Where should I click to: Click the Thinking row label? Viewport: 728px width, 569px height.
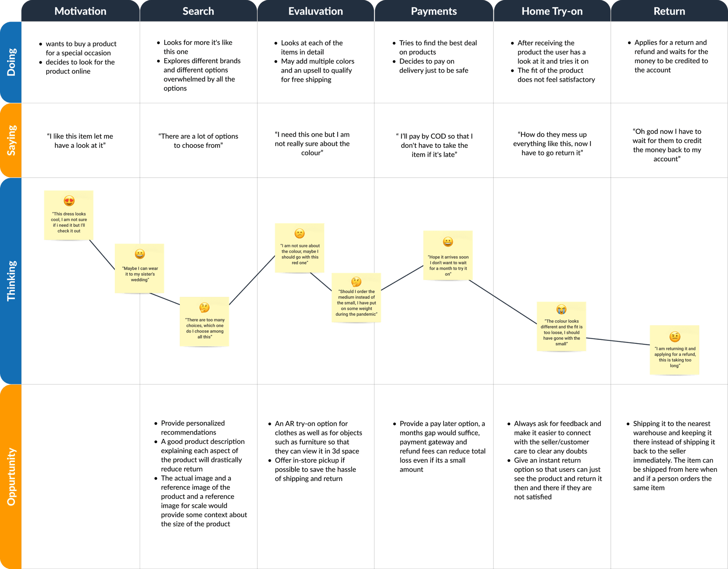11,281
